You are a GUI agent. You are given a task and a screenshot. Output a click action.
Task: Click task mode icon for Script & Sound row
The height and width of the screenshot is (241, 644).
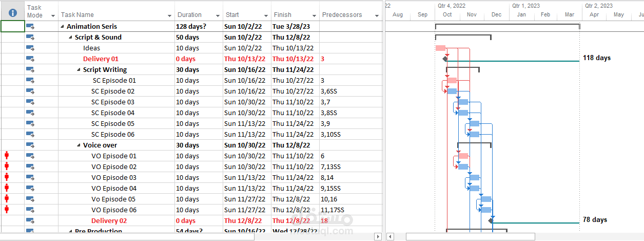[30, 37]
